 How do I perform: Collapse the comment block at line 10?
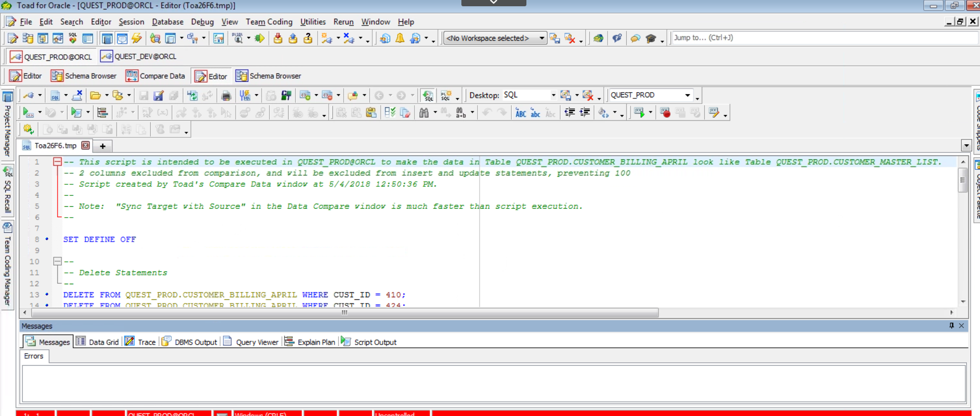click(58, 261)
